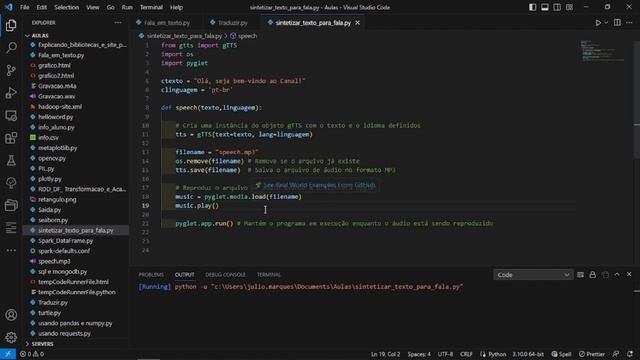Collapse the AULAS folder section
This screenshot has width=640, height=360.
[40, 36]
